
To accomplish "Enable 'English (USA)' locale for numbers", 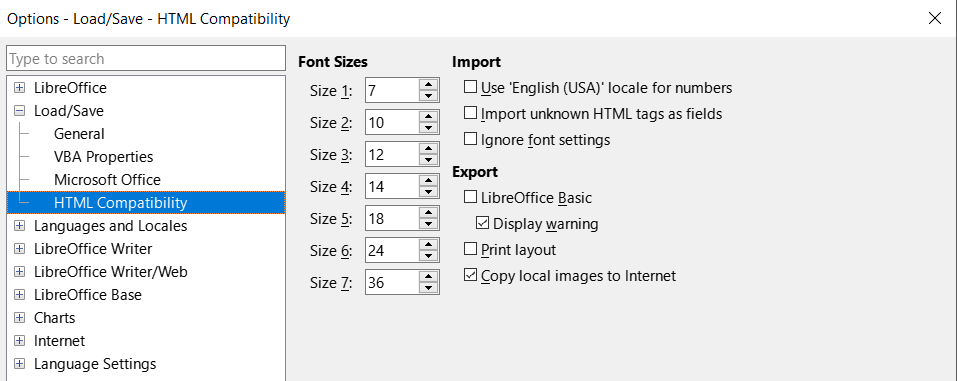I will point(470,87).
